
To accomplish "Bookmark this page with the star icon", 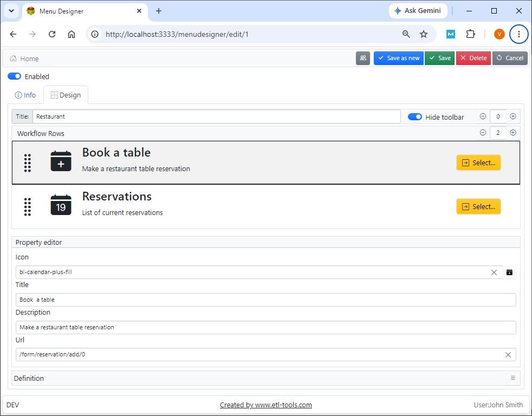I will click(x=424, y=34).
